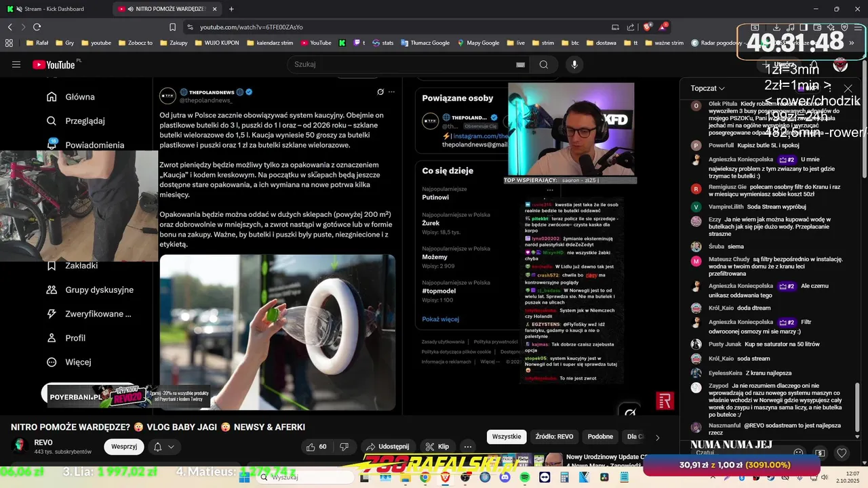The height and width of the screenshot is (488, 868).
Task: Open Grupy dyskusyjne in the sidebar
Action: click(90, 289)
